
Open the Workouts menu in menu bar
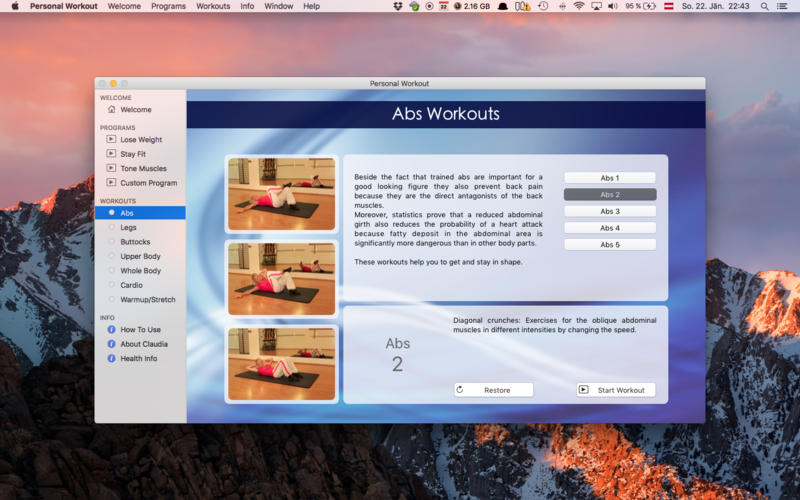213,6
